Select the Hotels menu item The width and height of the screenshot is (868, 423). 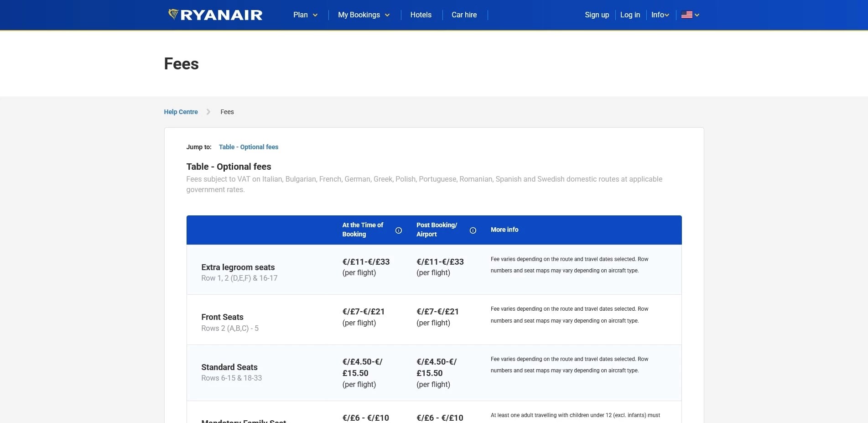[x=421, y=15]
